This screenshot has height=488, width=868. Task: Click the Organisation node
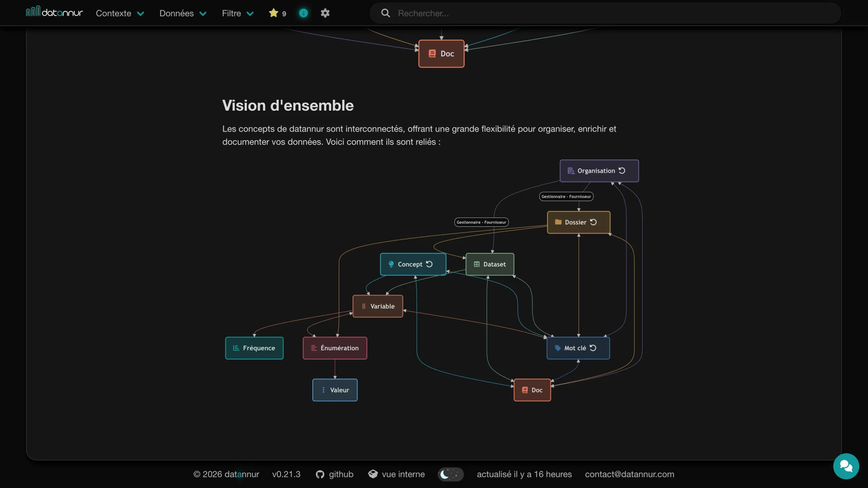tap(599, 171)
